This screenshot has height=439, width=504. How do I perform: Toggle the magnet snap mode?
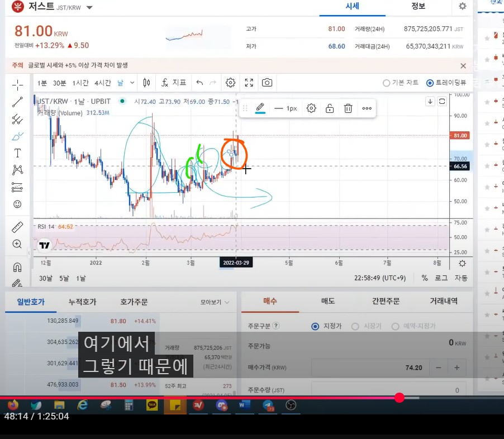(x=17, y=267)
